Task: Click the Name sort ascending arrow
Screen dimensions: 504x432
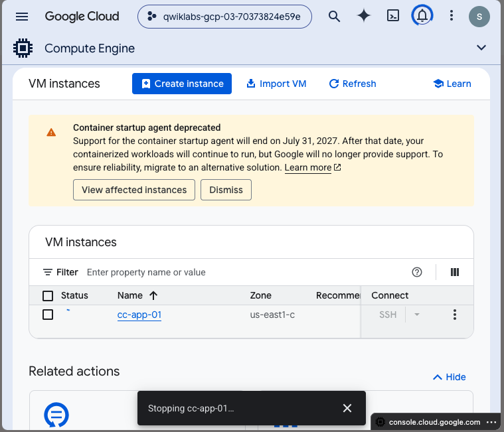Action: [x=153, y=295]
